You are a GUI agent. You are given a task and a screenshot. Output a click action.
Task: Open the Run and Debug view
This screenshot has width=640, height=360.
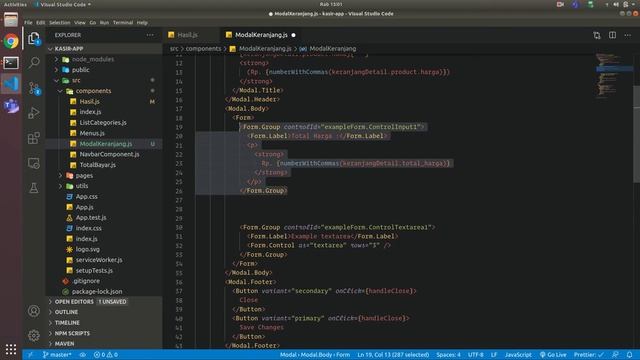point(34,113)
